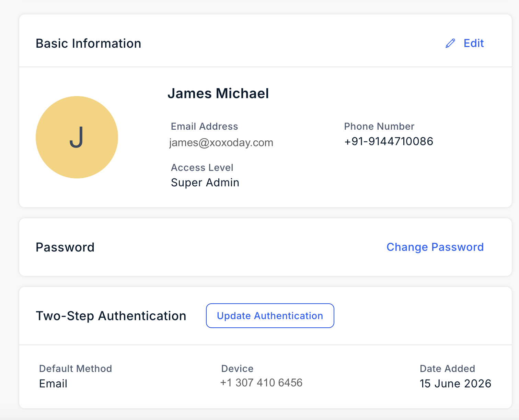
Task: Click the Super Admin access level value
Action: coord(205,183)
